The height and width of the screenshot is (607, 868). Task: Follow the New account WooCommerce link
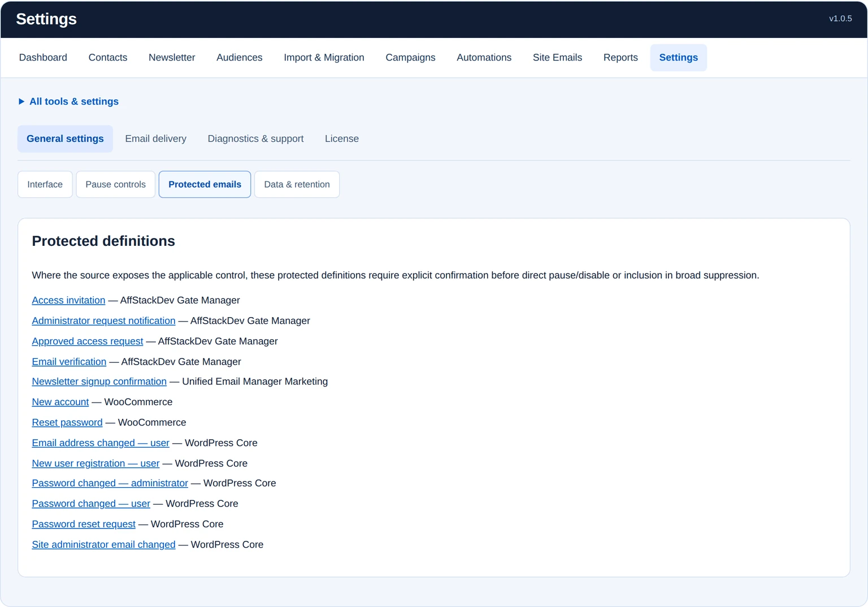pos(60,402)
